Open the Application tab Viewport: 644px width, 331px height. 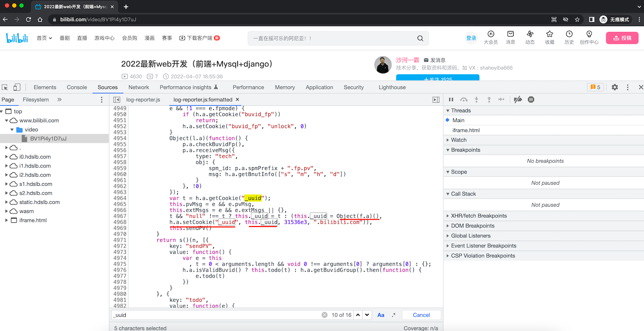click(319, 87)
